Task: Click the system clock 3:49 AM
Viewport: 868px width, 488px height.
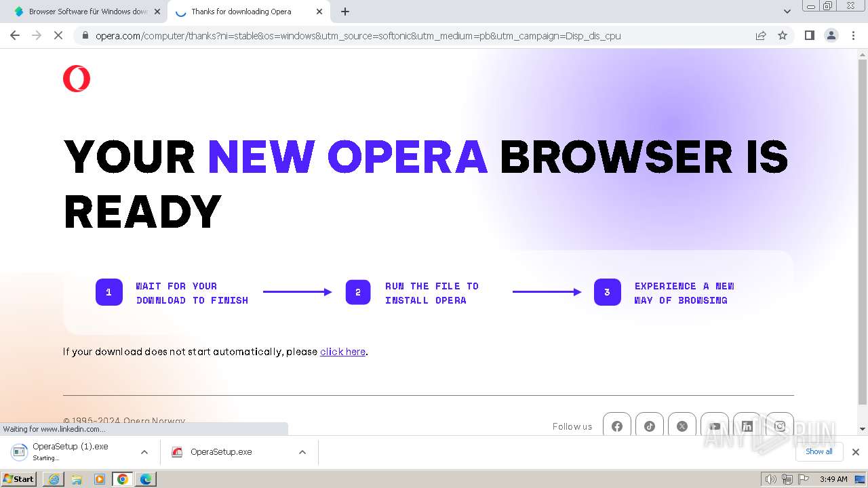Action: [x=833, y=479]
